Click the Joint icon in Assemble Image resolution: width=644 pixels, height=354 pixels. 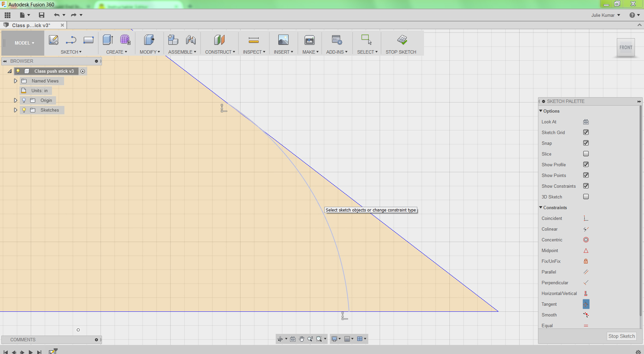(191, 40)
